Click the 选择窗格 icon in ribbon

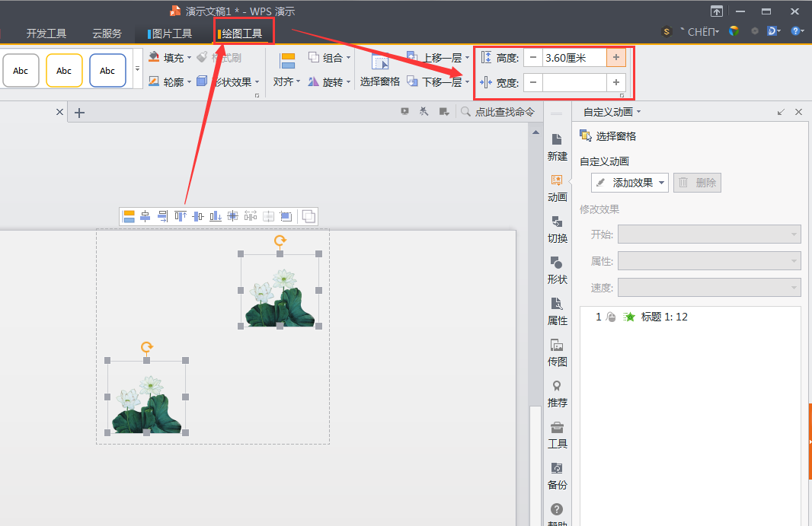(379, 65)
